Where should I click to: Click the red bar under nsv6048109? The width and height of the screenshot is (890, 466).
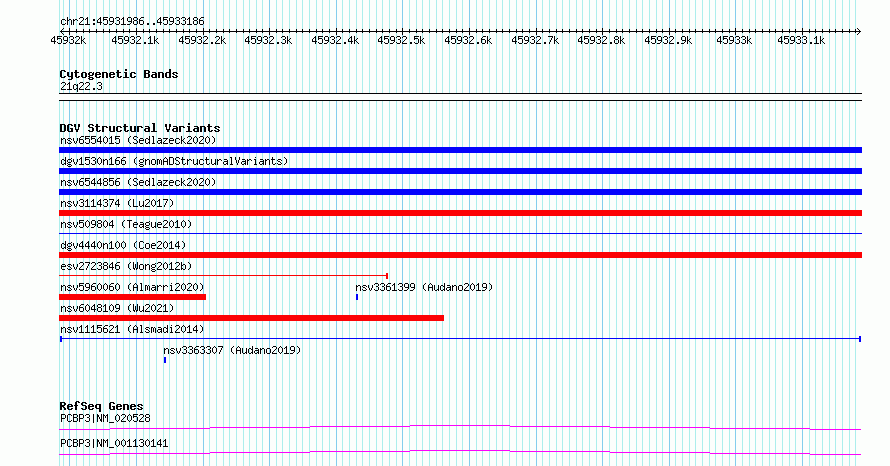click(251, 318)
